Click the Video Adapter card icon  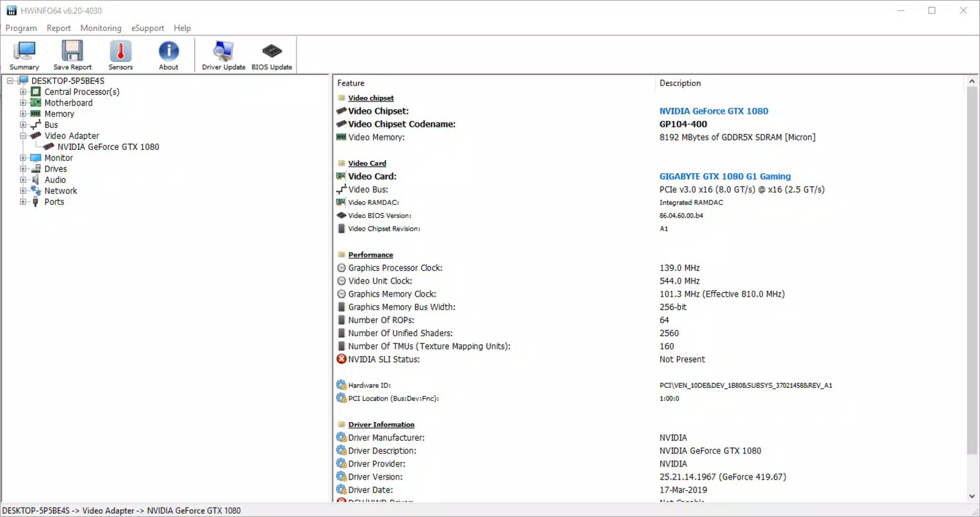36,136
